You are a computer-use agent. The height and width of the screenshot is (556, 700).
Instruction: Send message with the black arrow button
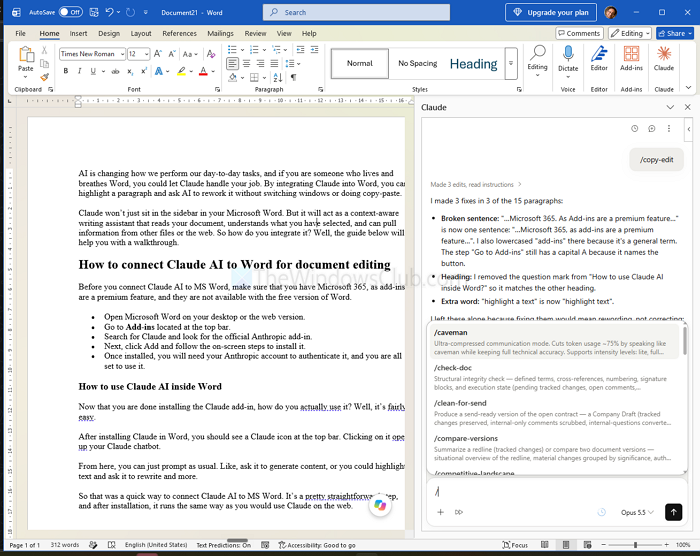[x=673, y=512]
